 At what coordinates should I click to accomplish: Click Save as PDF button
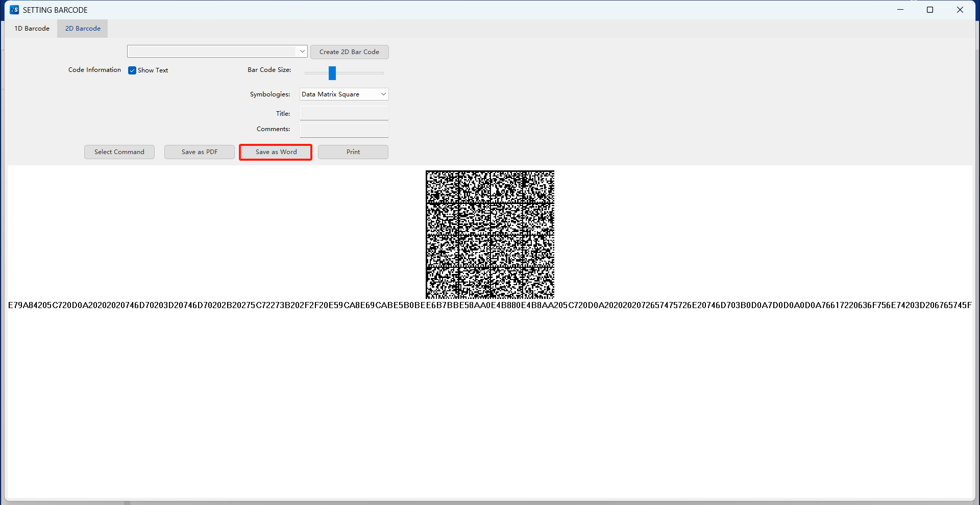200,152
